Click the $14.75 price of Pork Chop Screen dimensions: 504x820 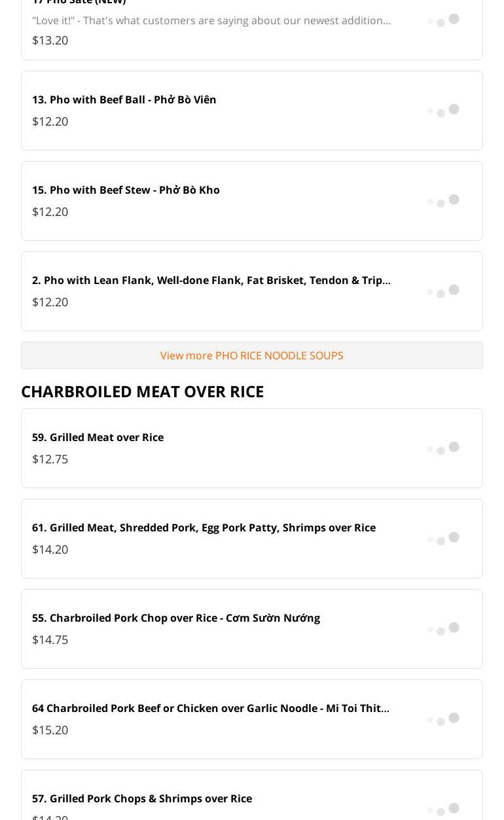pyautogui.click(x=50, y=639)
